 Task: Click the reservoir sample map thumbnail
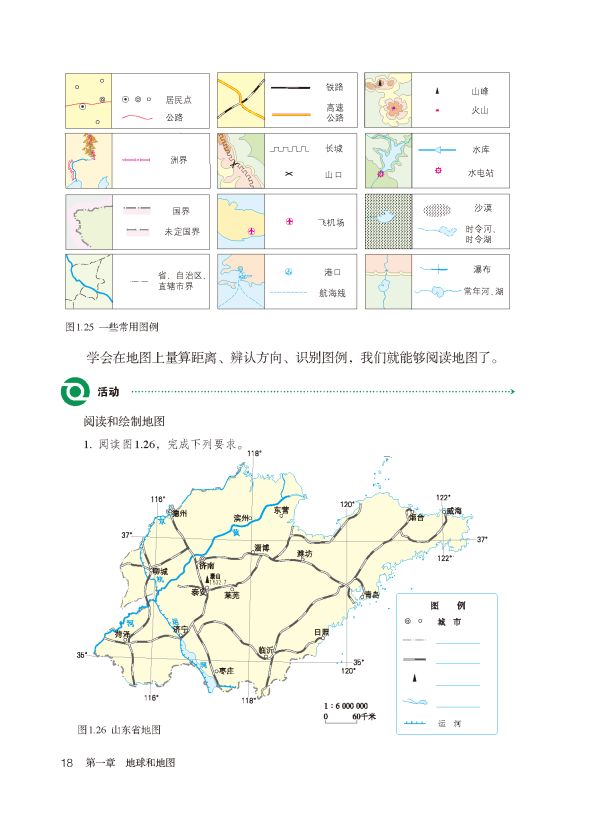[388, 161]
